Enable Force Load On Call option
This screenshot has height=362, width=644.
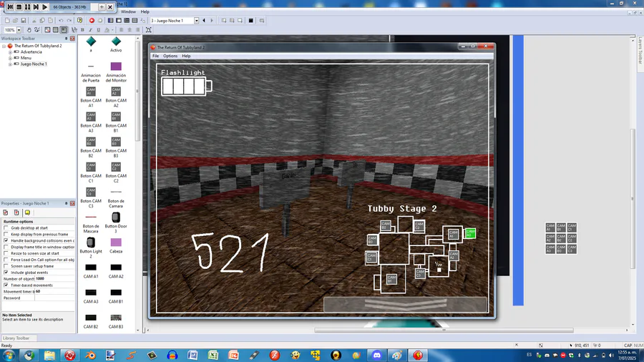click(6, 260)
